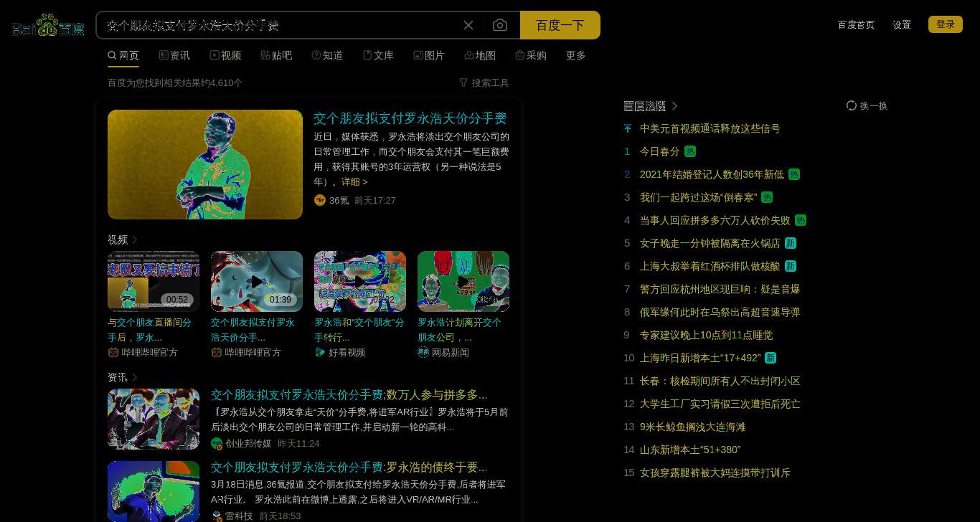Select the 网页 tab
The image size is (980, 522).
click(123, 55)
